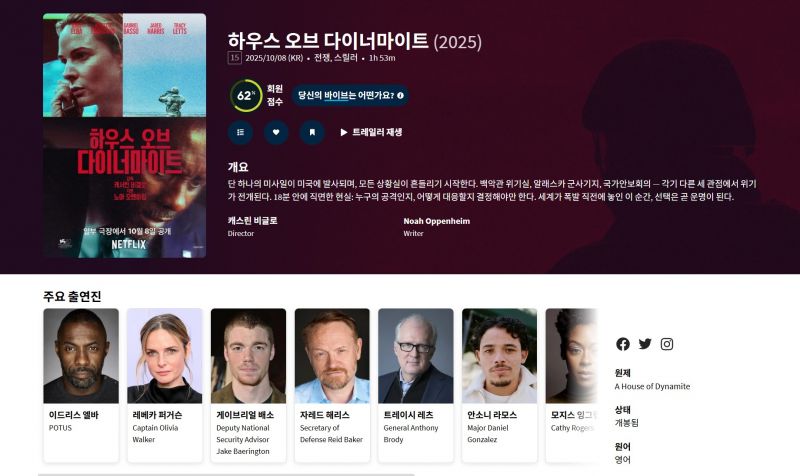Open director 캐스린 비글로 profile link
800x476 pixels.
tap(253, 220)
